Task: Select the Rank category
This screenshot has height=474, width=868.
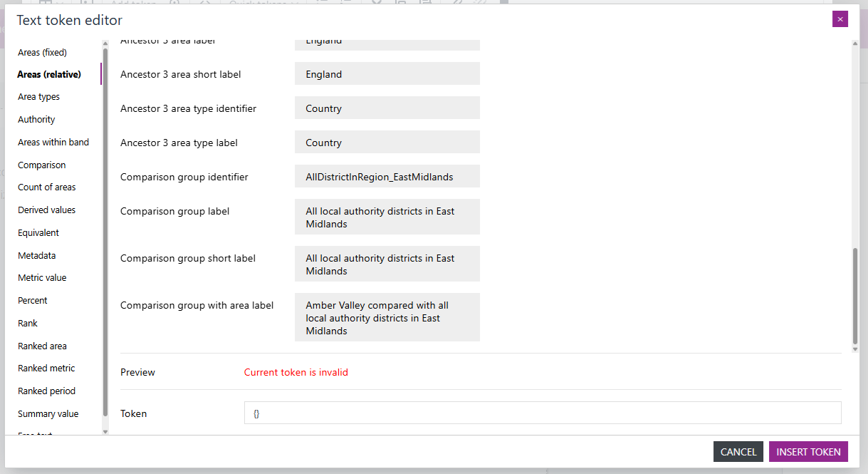Action: click(x=27, y=323)
